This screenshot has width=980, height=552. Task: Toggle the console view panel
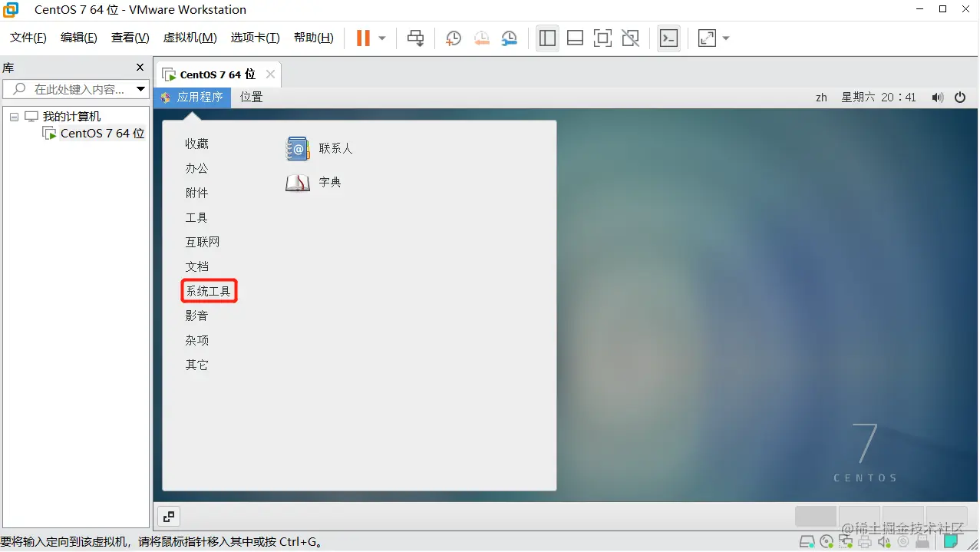[668, 38]
